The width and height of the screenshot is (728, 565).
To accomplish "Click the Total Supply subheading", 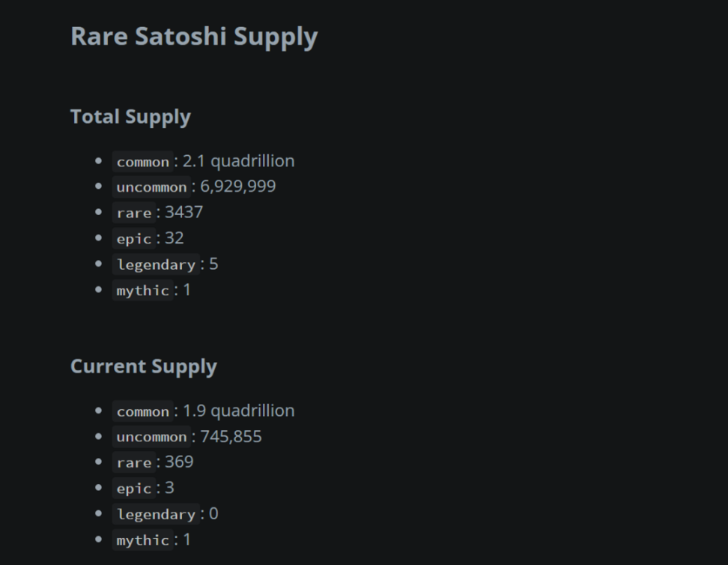I will [130, 117].
